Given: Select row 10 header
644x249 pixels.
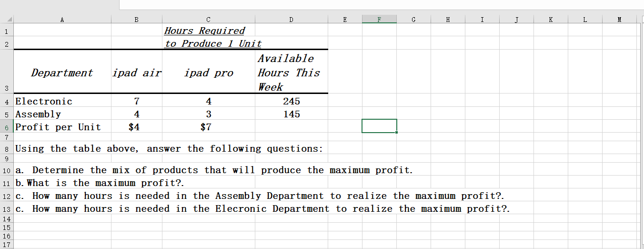Looking at the screenshot, I should coord(7,170).
